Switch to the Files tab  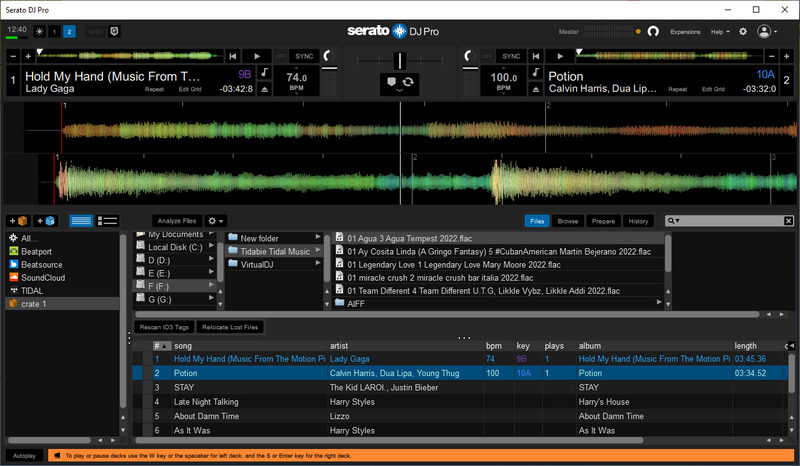(x=537, y=221)
